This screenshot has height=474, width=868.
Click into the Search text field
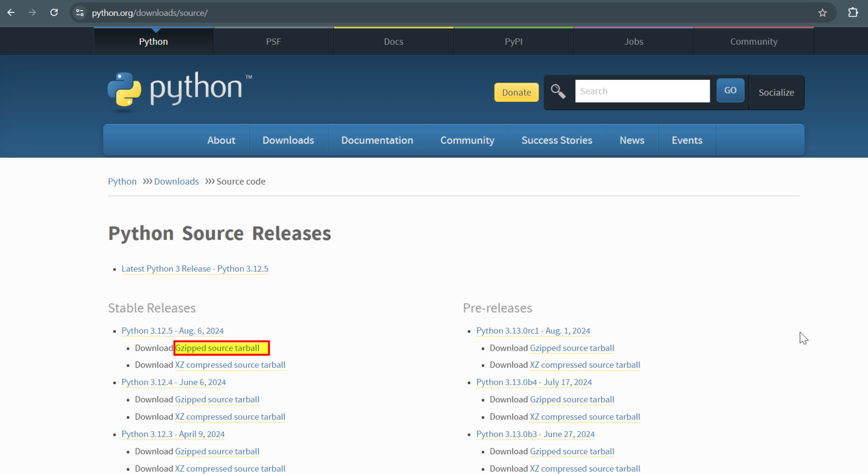point(643,91)
